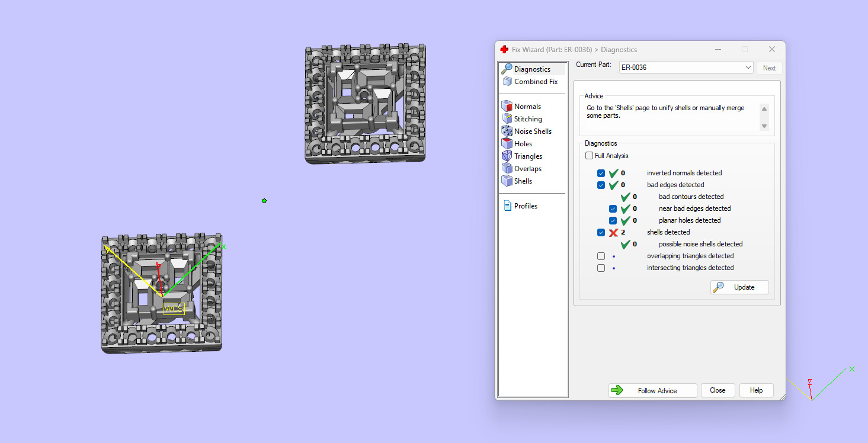The image size is (868, 443).
Task: Click the Noise Shells dotted cube icon
Action: (x=507, y=131)
